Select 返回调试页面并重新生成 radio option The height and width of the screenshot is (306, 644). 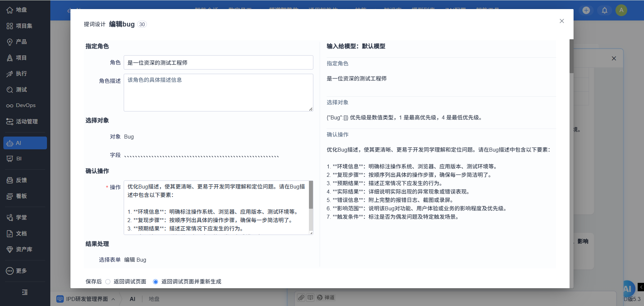coord(155,282)
